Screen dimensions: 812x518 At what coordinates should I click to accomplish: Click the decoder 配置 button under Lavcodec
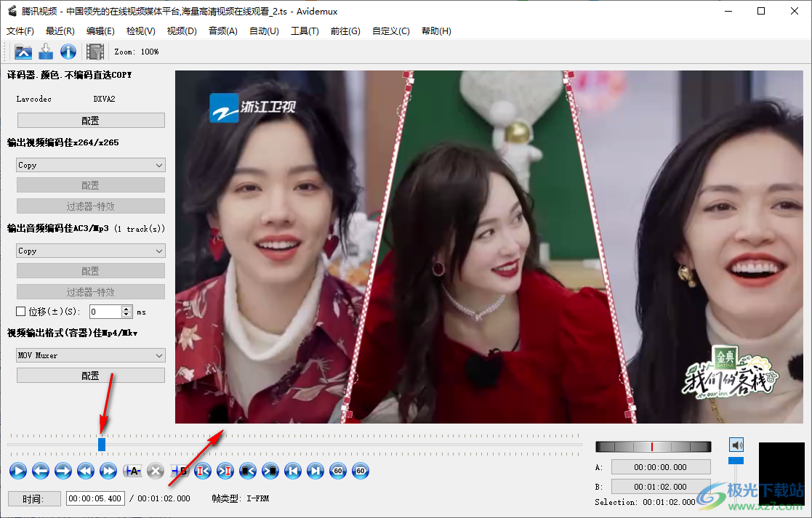click(91, 121)
